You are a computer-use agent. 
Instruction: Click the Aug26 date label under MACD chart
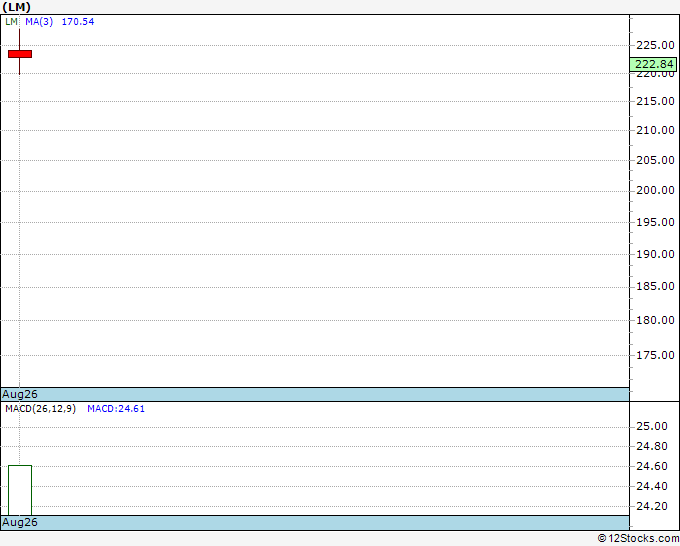20,522
